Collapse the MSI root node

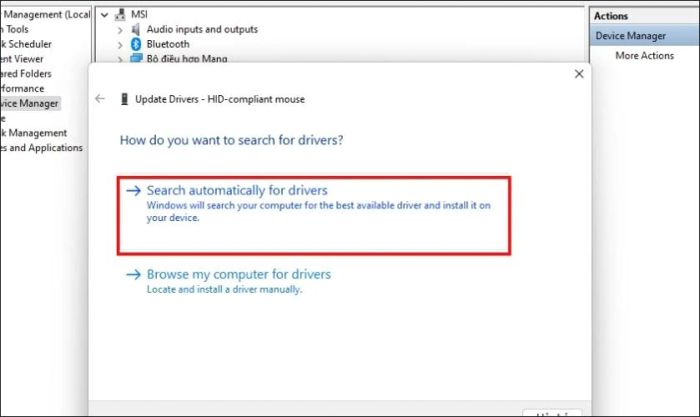coord(104,15)
